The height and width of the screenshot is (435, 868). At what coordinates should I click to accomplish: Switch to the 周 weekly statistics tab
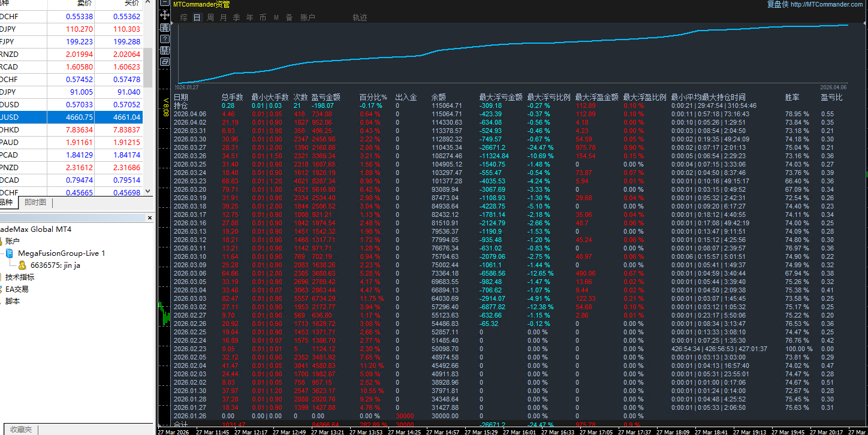pyautogui.click(x=210, y=18)
